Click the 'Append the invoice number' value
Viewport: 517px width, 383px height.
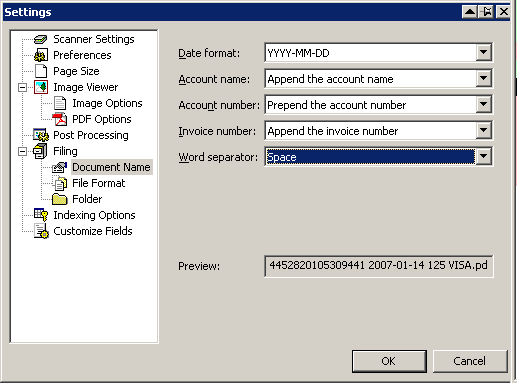point(333,131)
